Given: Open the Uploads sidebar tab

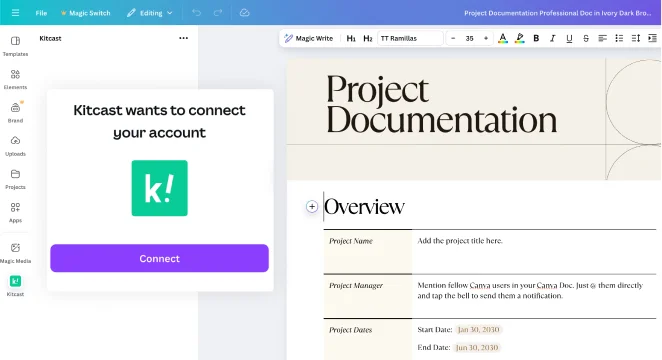Looking at the screenshot, I should tap(15, 146).
